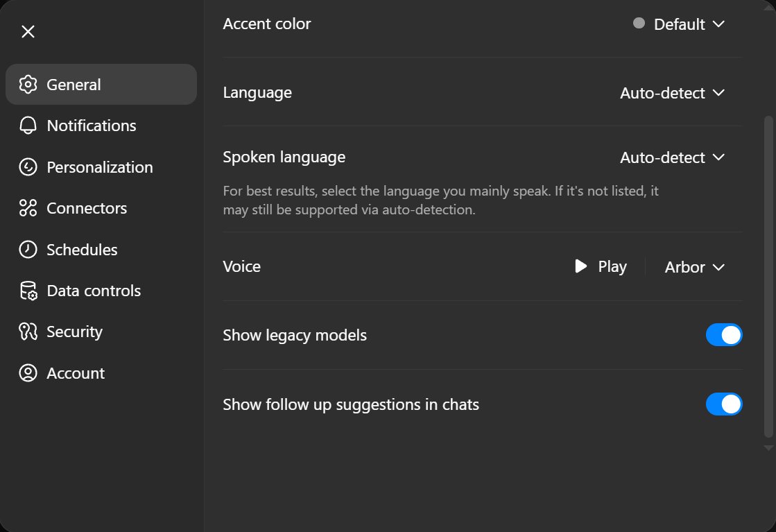The height and width of the screenshot is (532, 776).
Task: Click the 'Spoken language' label
Action: pos(284,157)
